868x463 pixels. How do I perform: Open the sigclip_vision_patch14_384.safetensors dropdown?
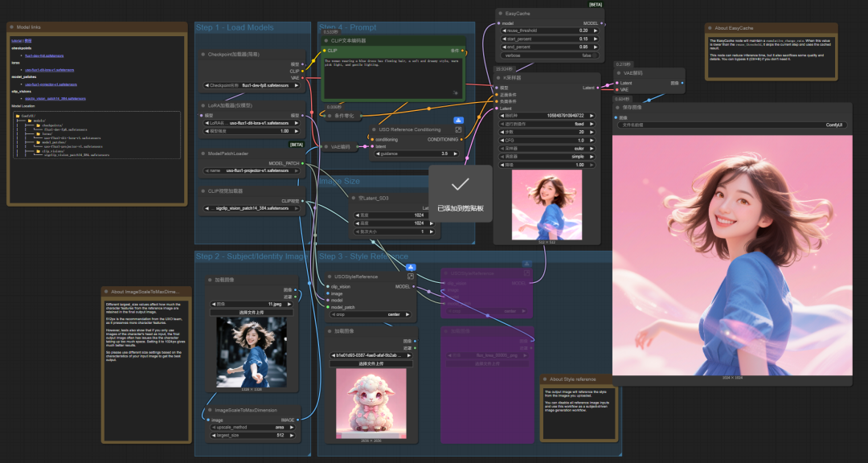pos(252,208)
